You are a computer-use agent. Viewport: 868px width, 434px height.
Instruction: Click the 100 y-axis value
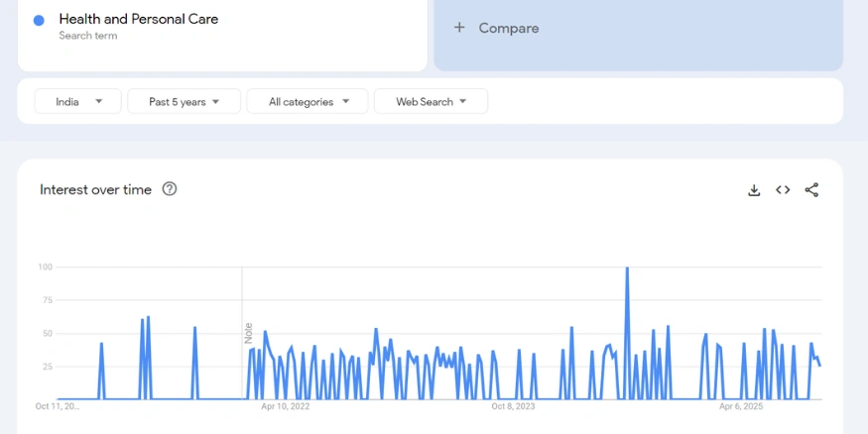click(45, 267)
